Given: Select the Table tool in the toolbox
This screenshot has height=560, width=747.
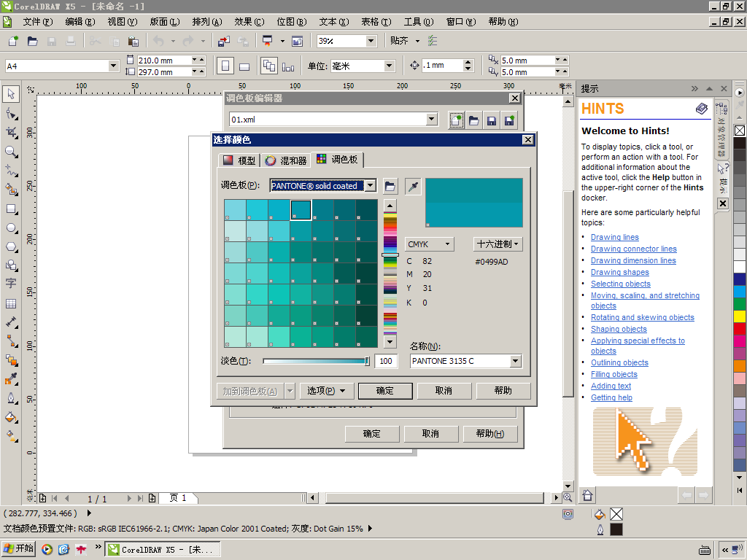Looking at the screenshot, I should [11, 304].
